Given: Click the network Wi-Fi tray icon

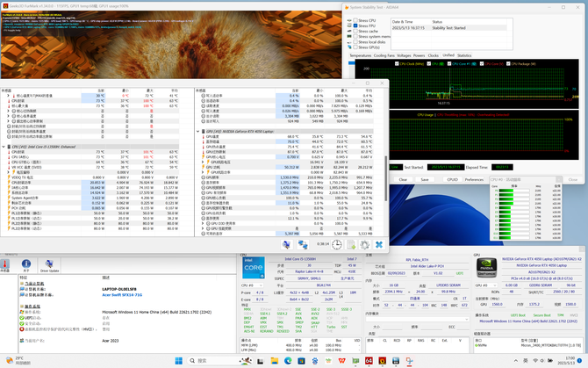Looking at the screenshot, I should (x=535, y=360).
